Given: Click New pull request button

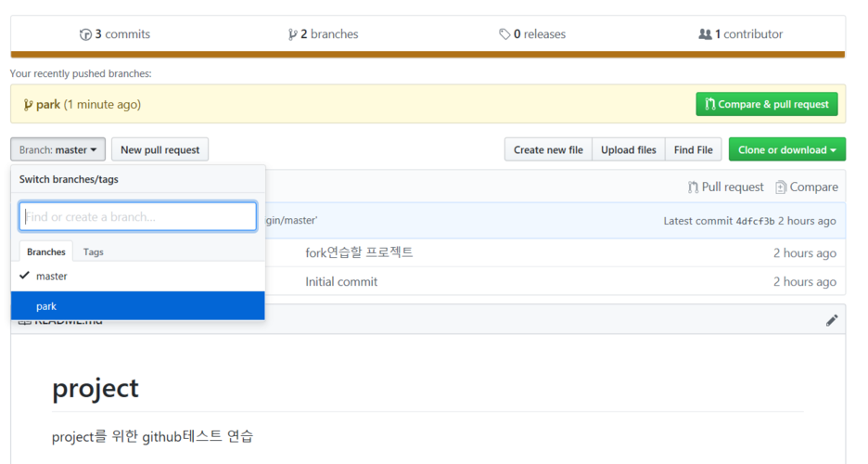Looking at the screenshot, I should 160,149.
